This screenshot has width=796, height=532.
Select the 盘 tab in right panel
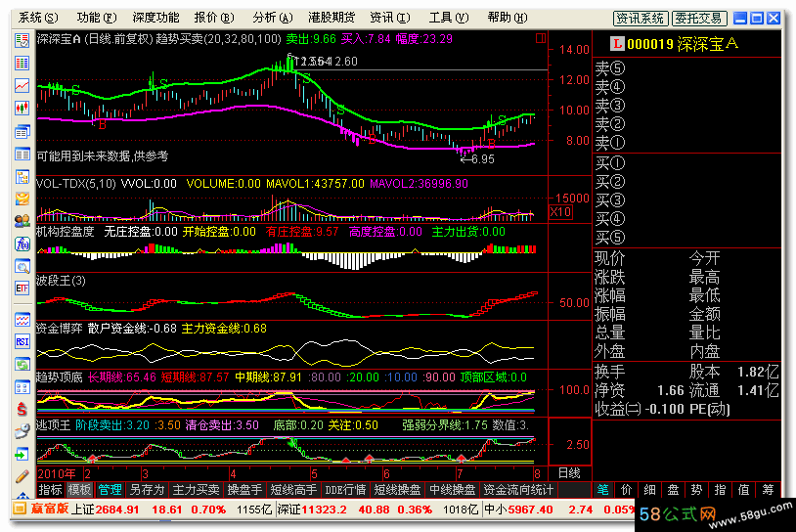673,489
